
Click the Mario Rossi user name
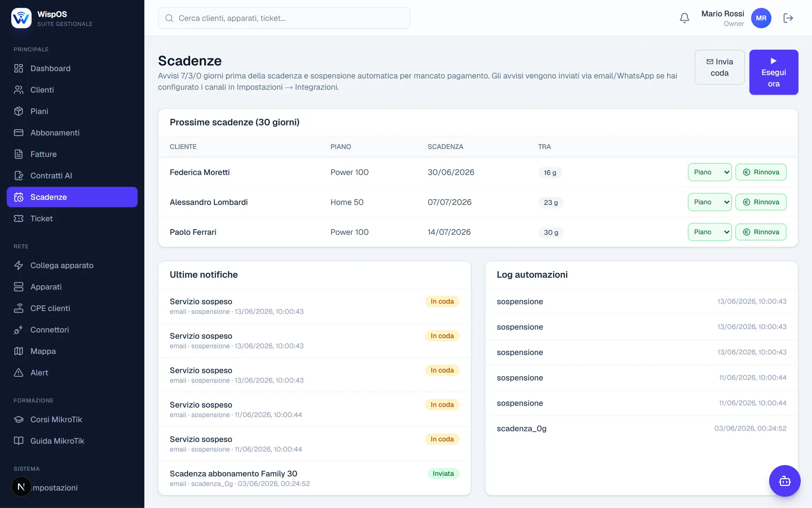pyautogui.click(x=723, y=14)
